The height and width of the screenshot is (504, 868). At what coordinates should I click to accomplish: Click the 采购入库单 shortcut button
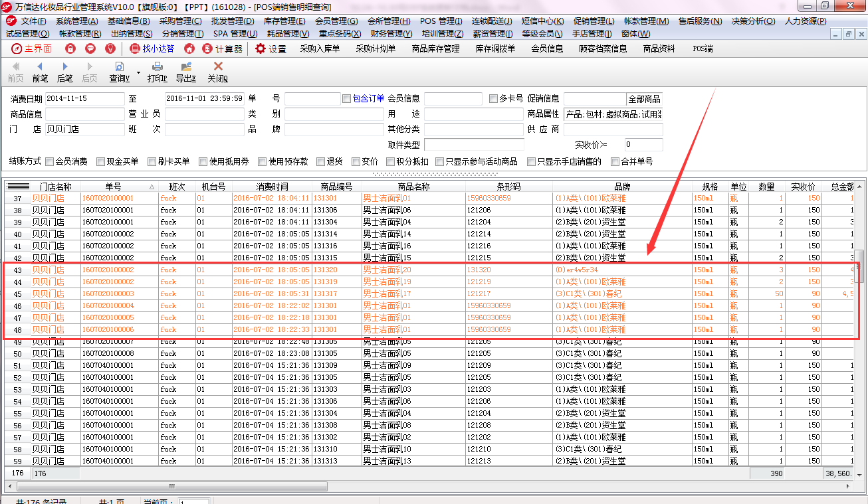pos(320,48)
